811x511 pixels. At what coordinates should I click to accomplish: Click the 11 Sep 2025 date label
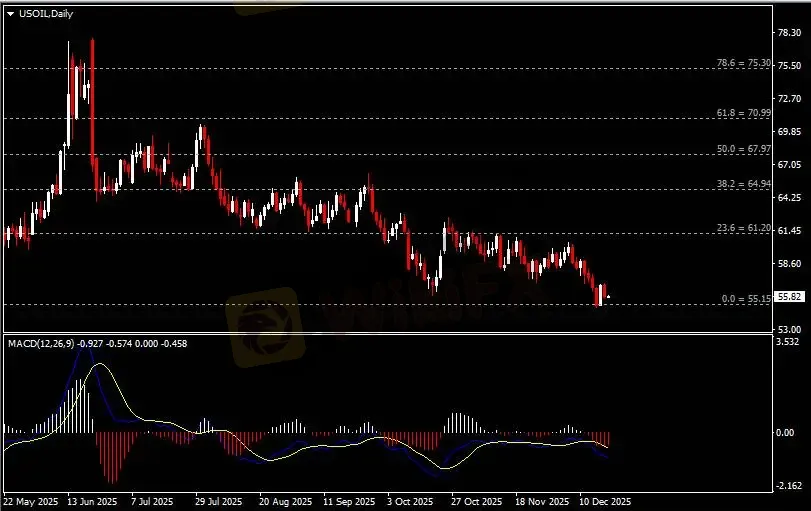[349, 502]
